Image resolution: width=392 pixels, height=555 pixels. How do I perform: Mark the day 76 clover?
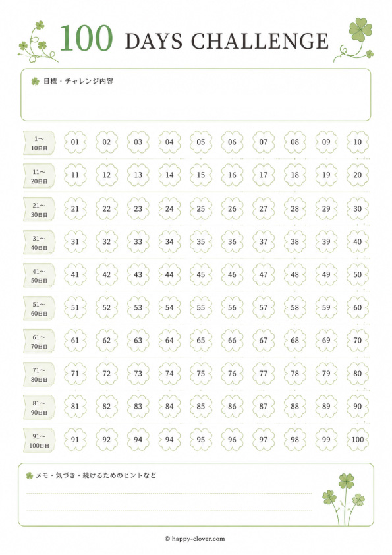pyautogui.click(x=232, y=374)
